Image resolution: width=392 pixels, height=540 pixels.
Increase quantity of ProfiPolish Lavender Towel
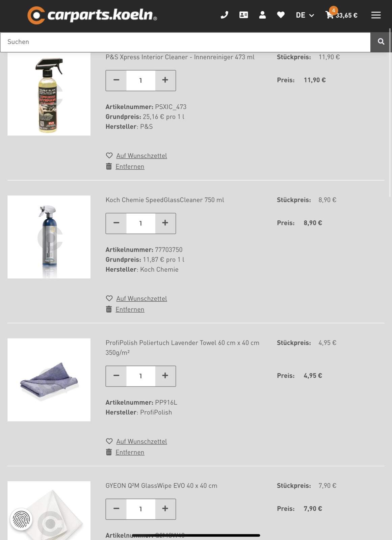165,376
